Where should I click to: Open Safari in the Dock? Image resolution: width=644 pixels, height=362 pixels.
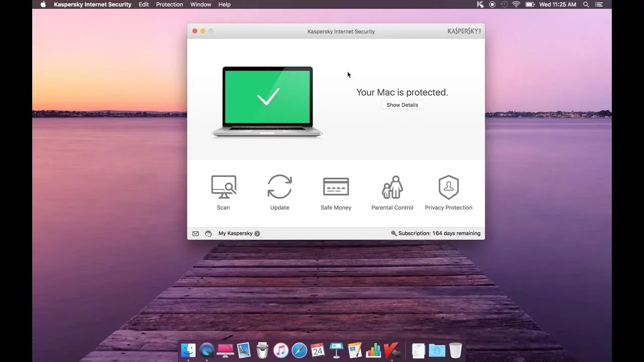coord(299,350)
